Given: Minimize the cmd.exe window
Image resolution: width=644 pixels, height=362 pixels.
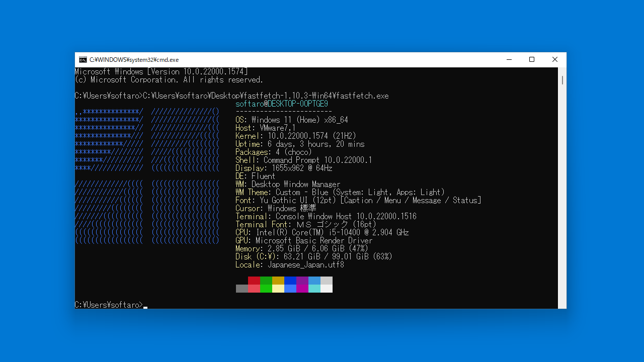Looking at the screenshot, I should click(509, 60).
